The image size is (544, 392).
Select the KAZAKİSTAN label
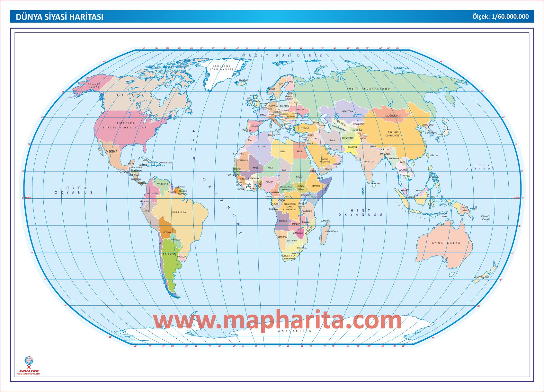[x=347, y=111]
